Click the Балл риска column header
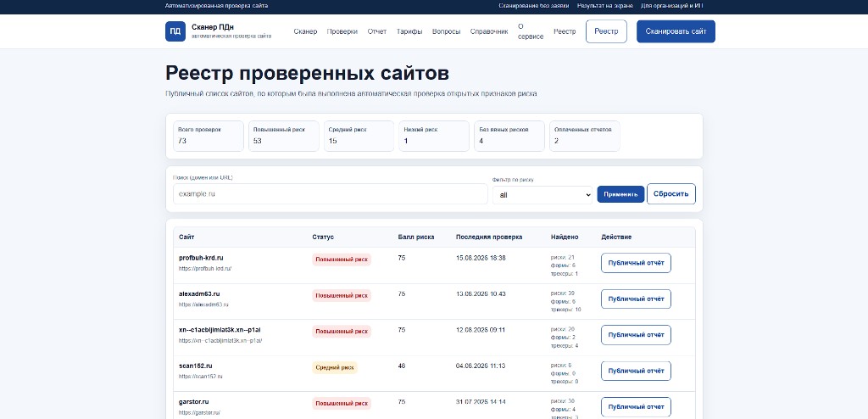Image resolution: width=868 pixels, height=419 pixels. (416, 237)
